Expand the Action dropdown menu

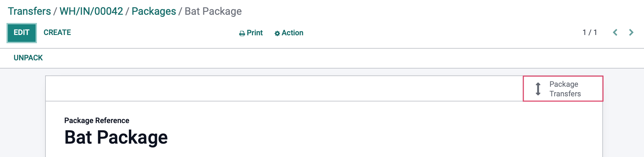[x=289, y=33]
